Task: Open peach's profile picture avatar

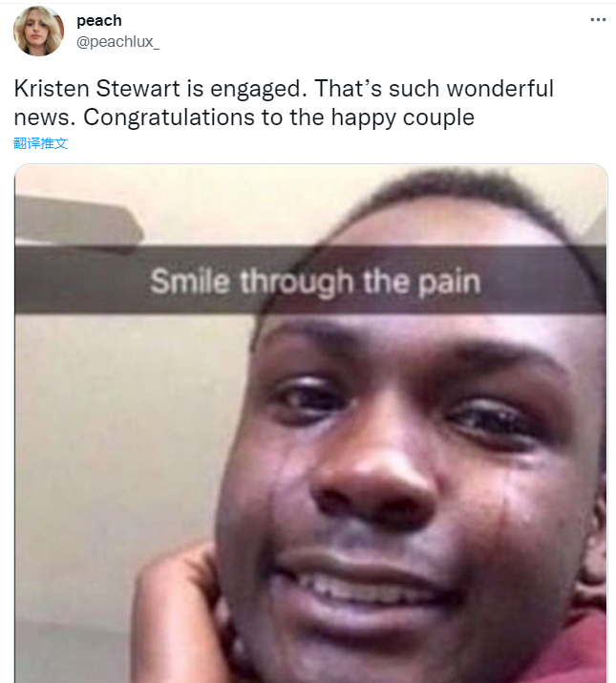Action: [x=38, y=31]
